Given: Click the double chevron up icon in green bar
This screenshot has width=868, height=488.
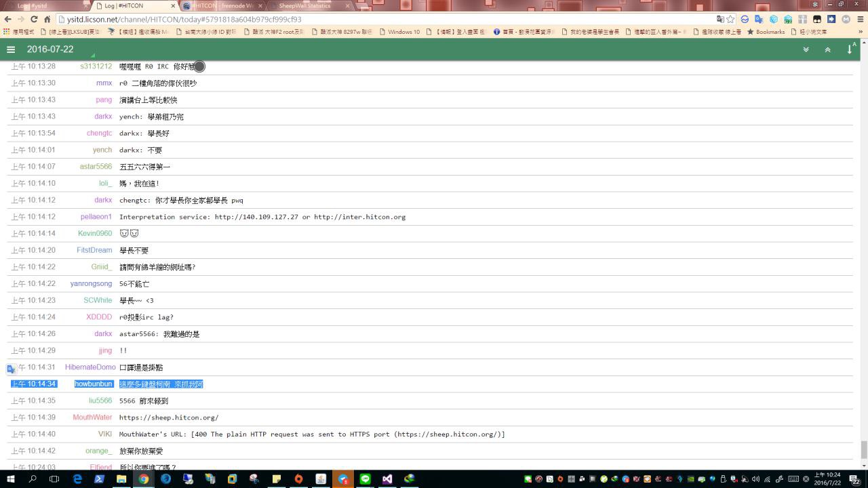Looking at the screenshot, I should pos(828,49).
